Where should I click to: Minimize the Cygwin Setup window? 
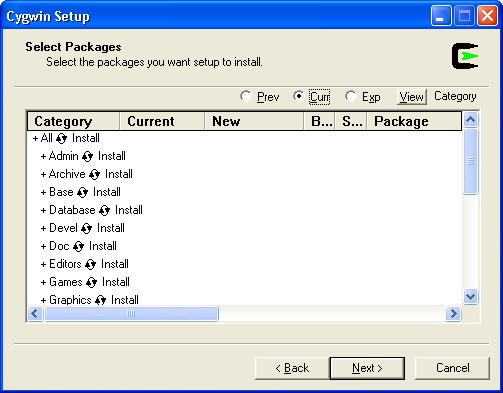[441, 16]
